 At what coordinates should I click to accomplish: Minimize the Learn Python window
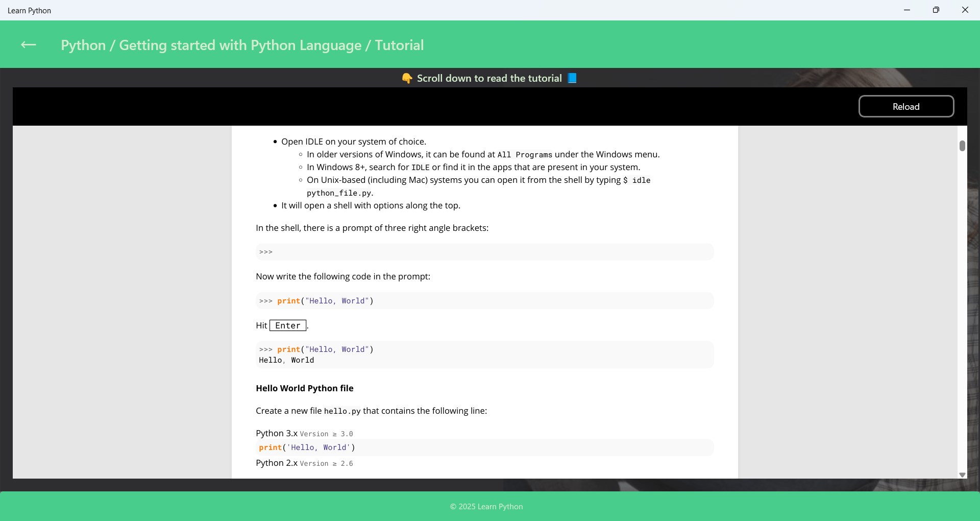point(907,10)
